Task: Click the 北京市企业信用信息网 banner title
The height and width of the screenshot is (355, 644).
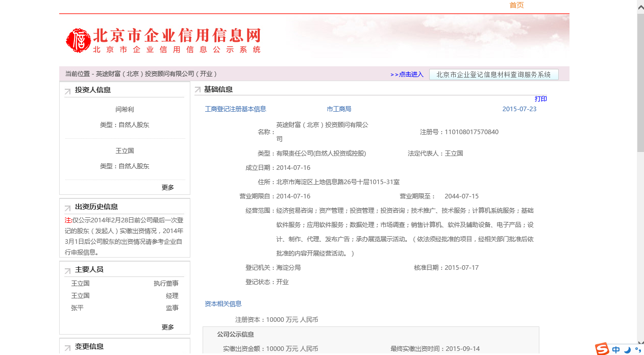Action: [x=177, y=36]
